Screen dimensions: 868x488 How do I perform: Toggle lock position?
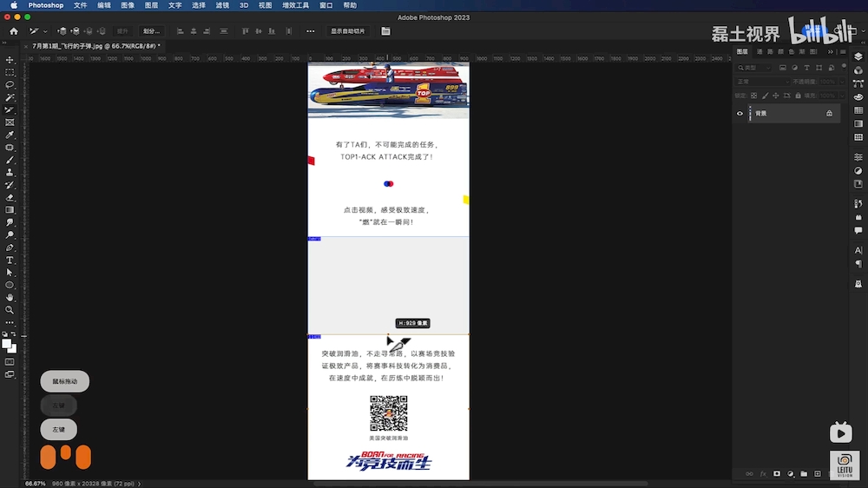[775, 96]
